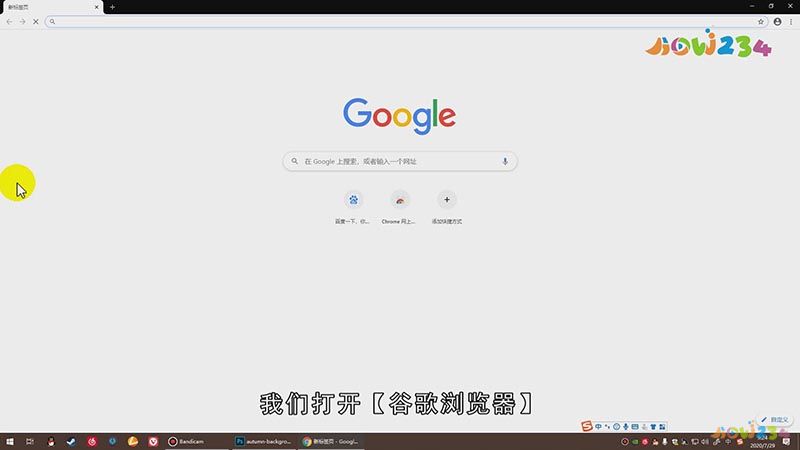Open the network tray icon

click(695, 442)
